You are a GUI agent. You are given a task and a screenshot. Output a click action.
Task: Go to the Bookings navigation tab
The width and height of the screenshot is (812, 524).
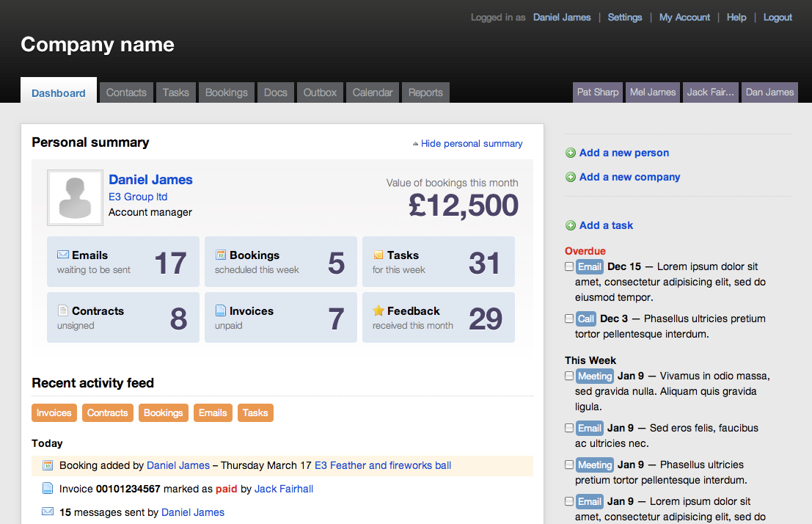click(x=227, y=92)
